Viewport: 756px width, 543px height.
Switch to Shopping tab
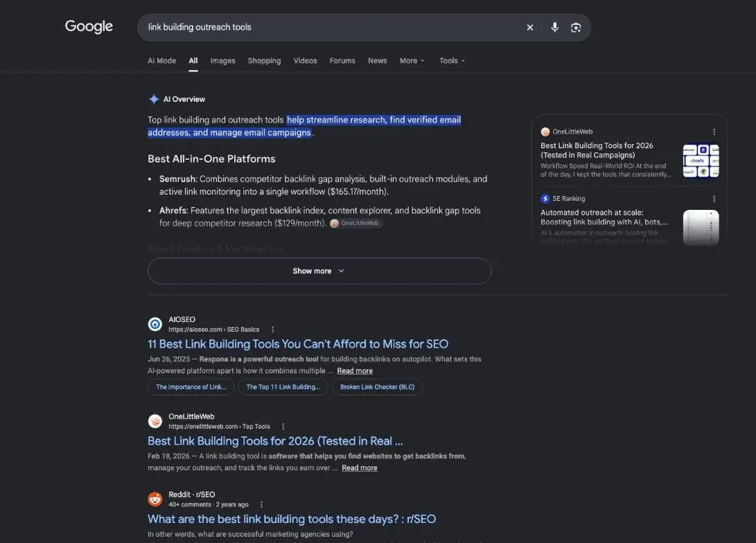click(264, 61)
